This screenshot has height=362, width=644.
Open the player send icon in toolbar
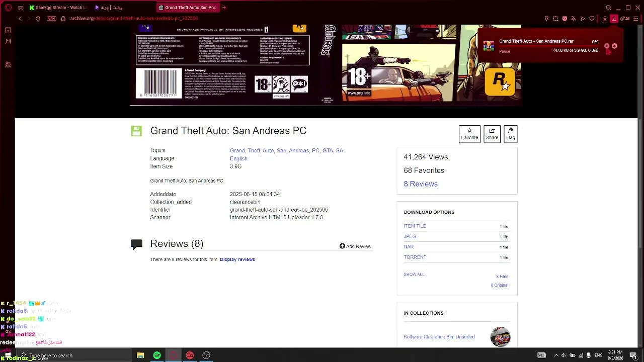(583, 19)
